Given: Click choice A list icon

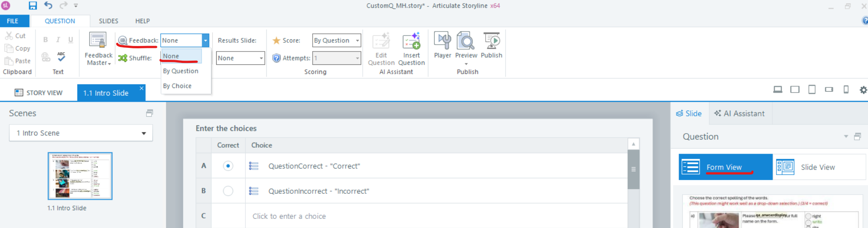Looking at the screenshot, I should pos(254,166).
